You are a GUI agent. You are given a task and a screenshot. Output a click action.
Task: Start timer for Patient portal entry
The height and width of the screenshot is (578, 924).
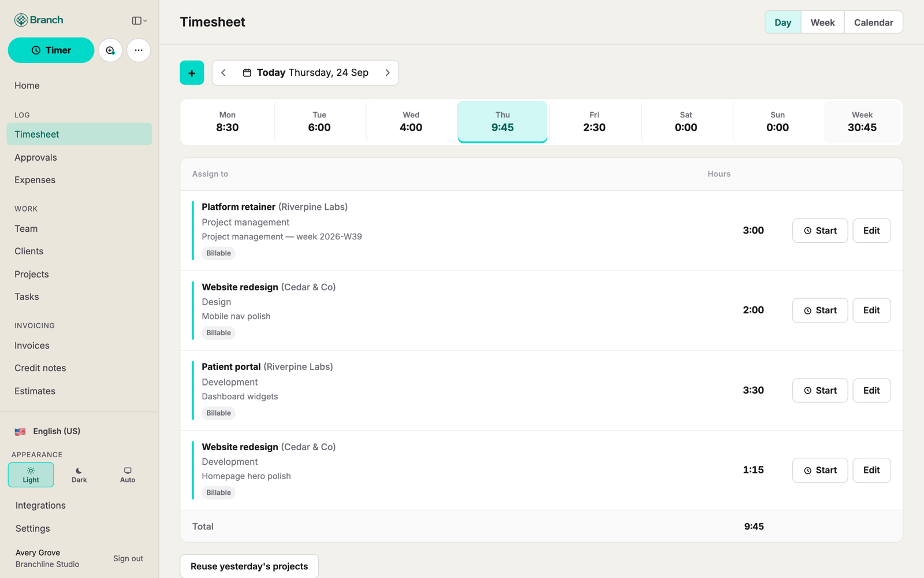[820, 391]
